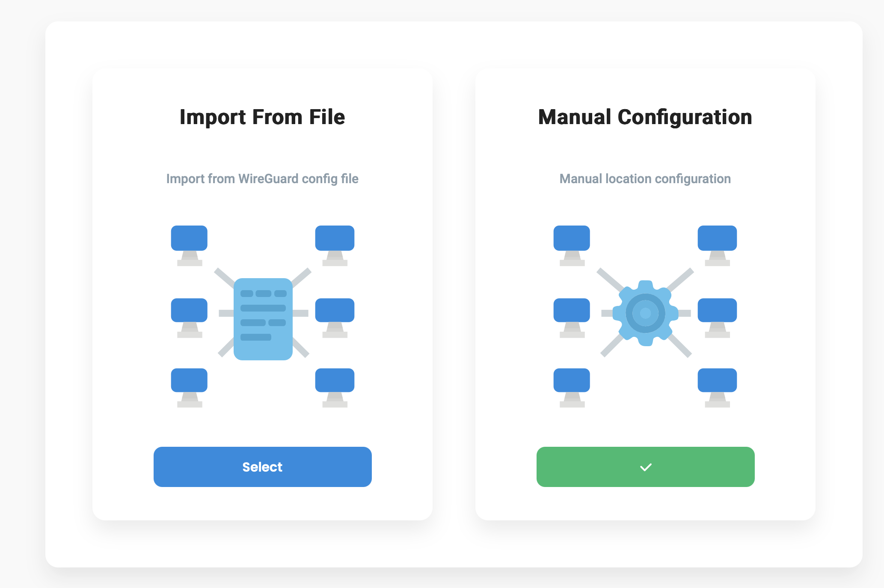Click the green checkmark button under Manual Configuration
The height and width of the screenshot is (588, 884).
pos(645,466)
